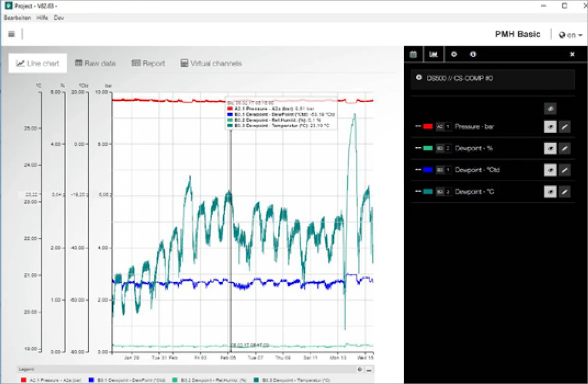This screenshot has width=588, height=384.
Task: Open the calendar tab in side panel
Action: click(x=413, y=54)
